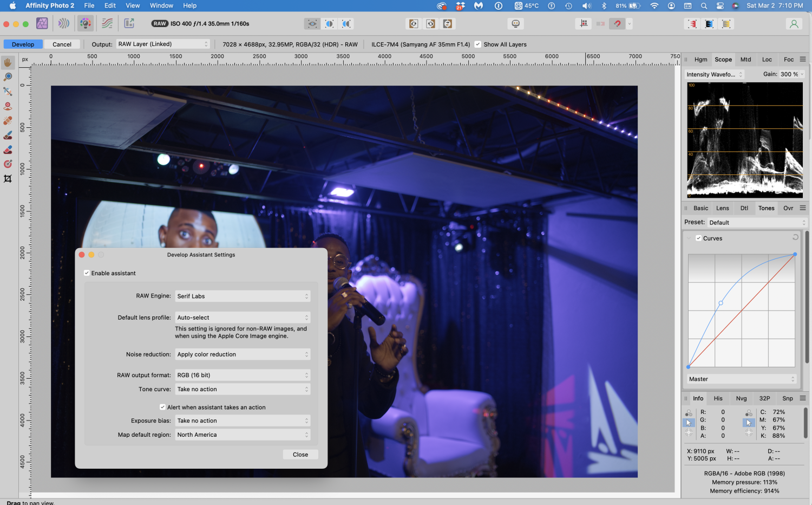
Task: Select the Crop tool in the left toolbar
Action: 8,178
